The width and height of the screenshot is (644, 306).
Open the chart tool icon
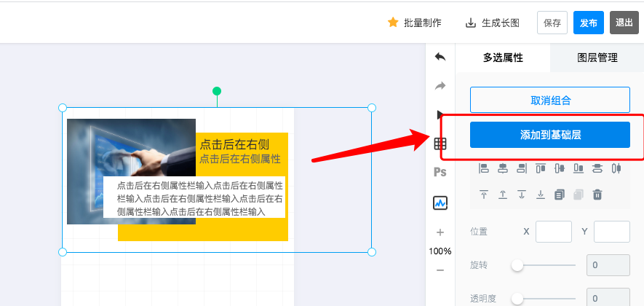[440, 203]
